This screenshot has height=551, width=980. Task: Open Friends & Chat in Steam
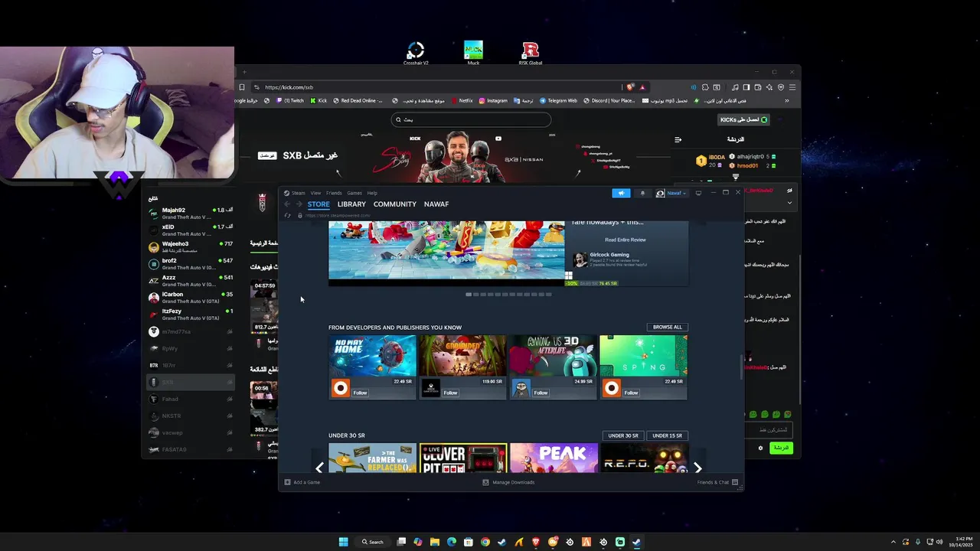(x=717, y=482)
